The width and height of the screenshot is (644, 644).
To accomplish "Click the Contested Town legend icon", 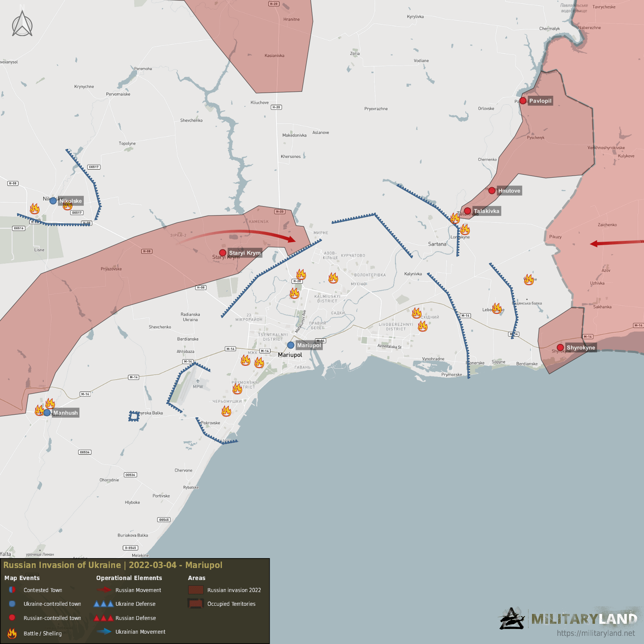I will (12, 590).
